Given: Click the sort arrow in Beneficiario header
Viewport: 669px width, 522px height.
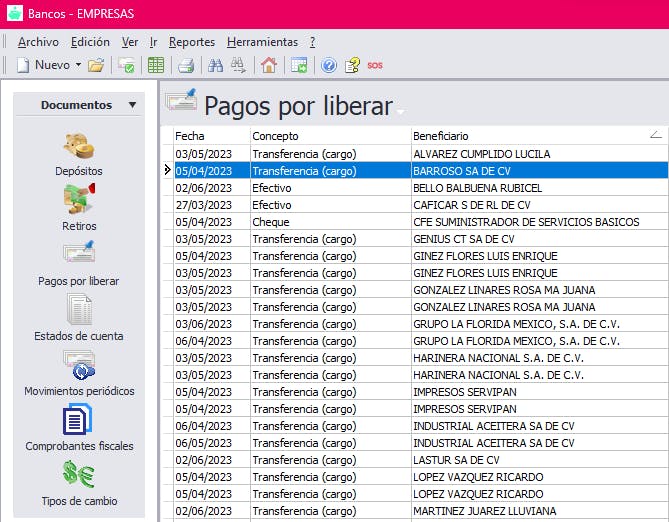Looking at the screenshot, I should click(x=656, y=135).
